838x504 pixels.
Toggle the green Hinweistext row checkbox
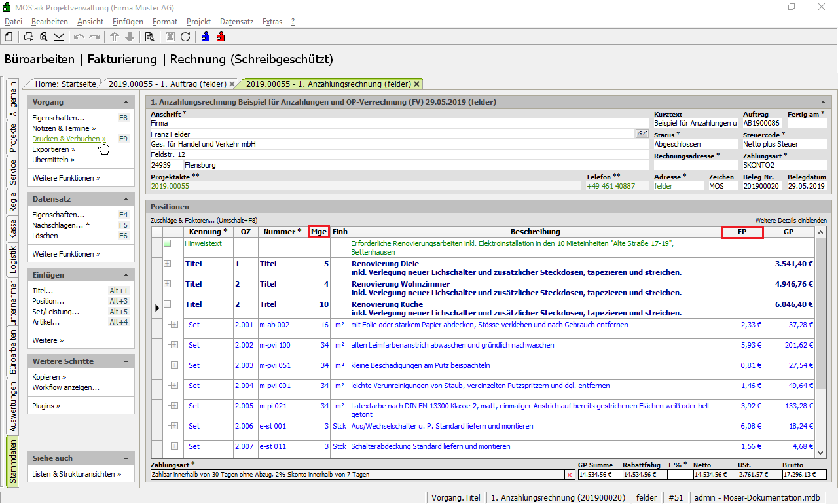pos(167,243)
